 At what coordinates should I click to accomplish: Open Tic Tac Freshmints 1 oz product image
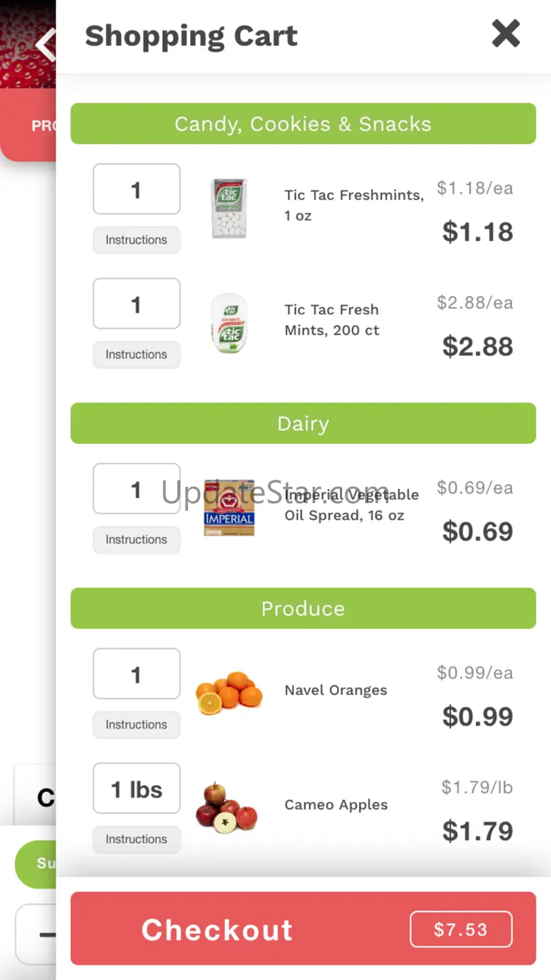(230, 208)
